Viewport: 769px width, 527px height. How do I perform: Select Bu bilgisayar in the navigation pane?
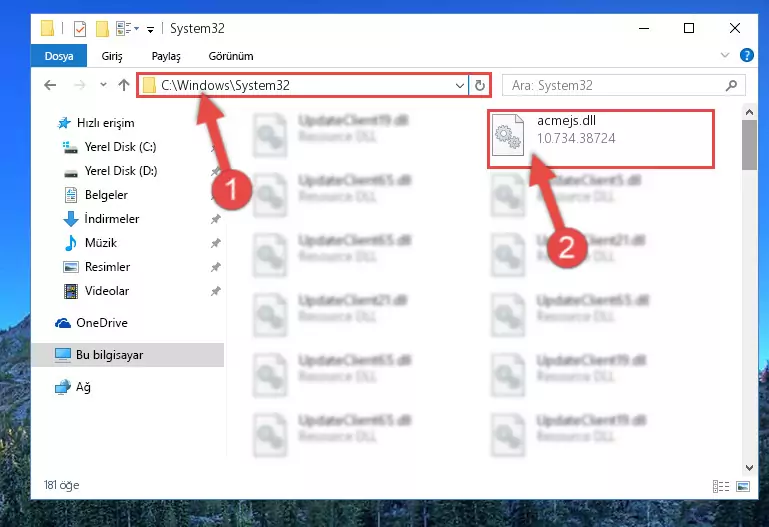click(x=128, y=354)
